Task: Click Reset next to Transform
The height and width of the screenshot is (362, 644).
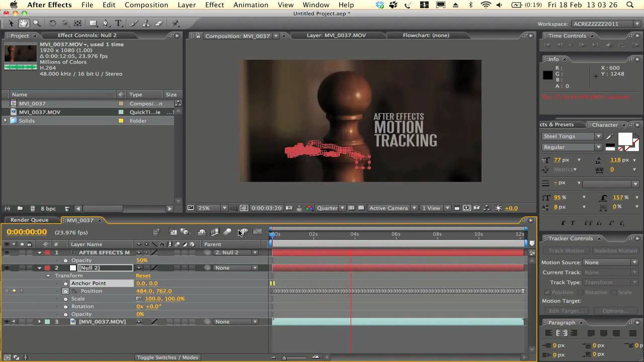Action: 143,276
